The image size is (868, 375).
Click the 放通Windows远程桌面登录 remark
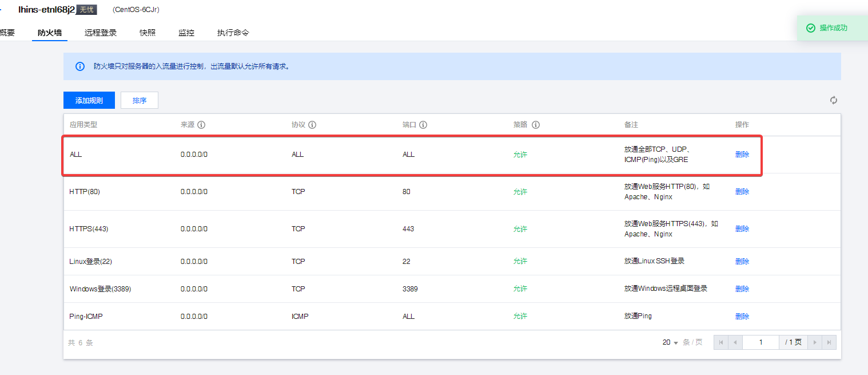point(666,289)
